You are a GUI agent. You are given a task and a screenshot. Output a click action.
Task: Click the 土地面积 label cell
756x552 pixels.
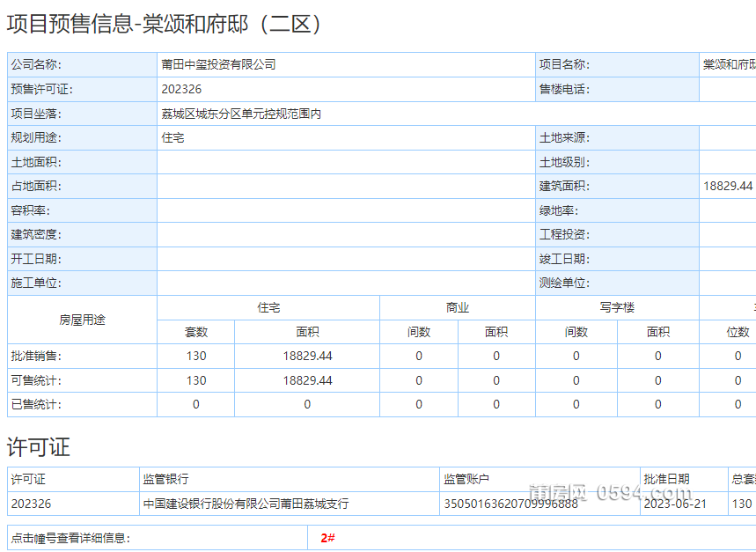[82, 162]
